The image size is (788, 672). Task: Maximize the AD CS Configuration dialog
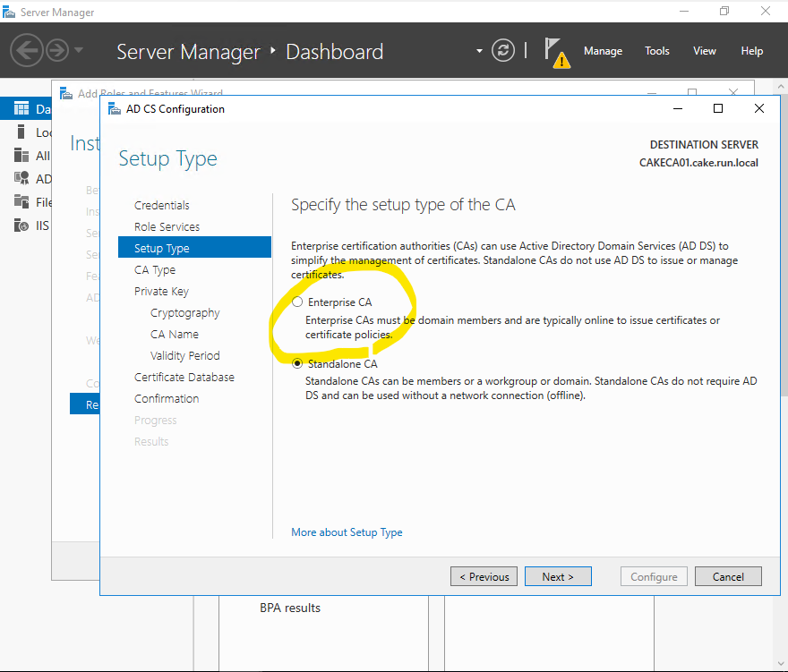click(718, 108)
